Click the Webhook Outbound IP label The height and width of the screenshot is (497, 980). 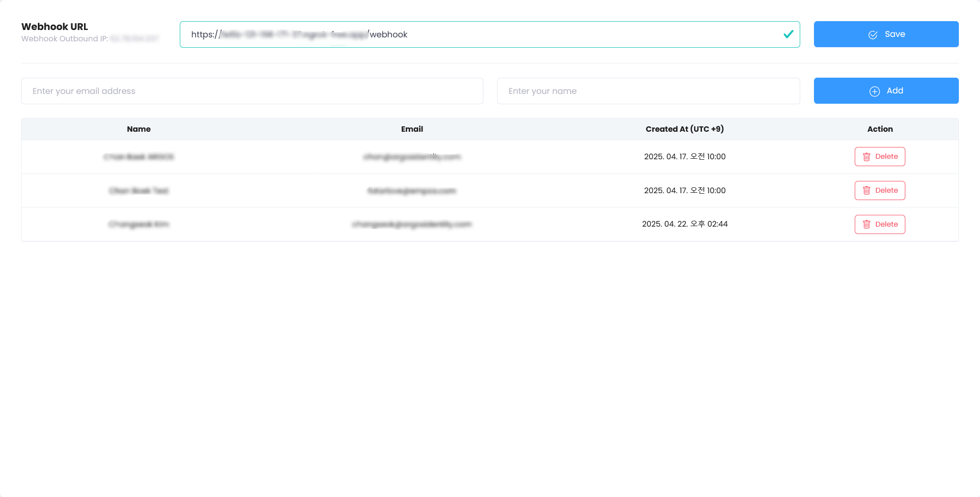click(65, 38)
